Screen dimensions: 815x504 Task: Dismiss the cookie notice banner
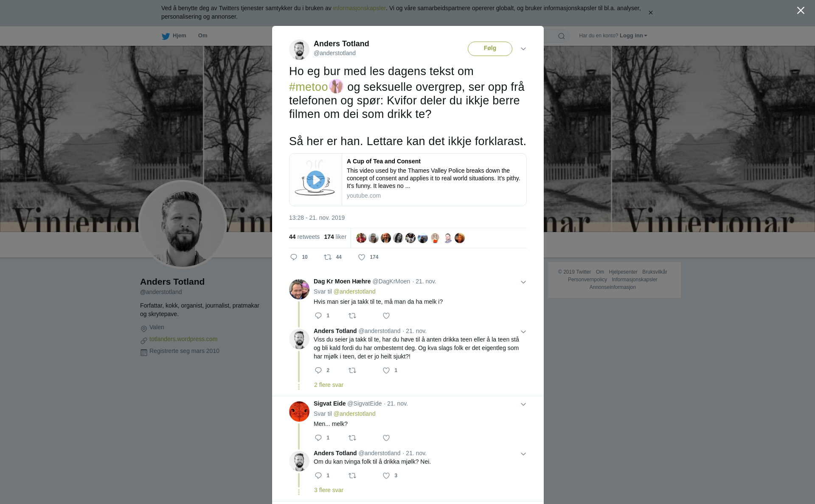650,13
